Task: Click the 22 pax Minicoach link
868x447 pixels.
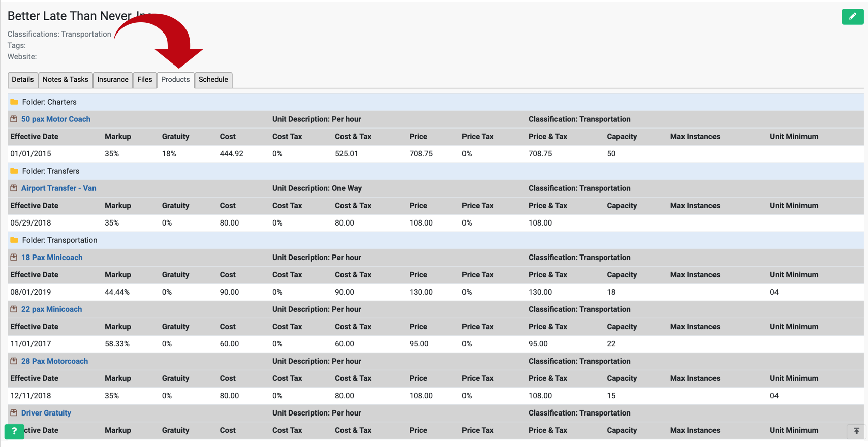Action: (x=52, y=309)
